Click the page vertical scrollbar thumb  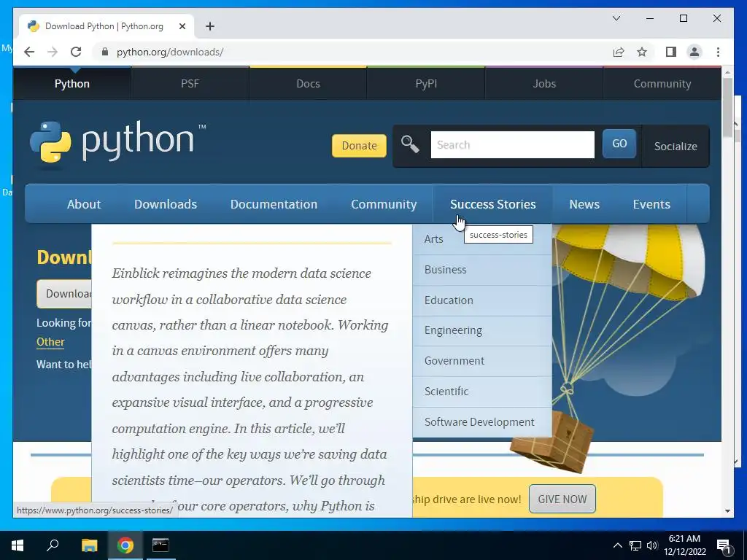(727, 107)
